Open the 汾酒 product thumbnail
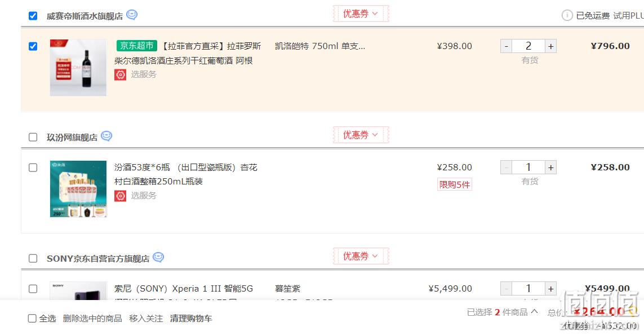This screenshot has height=335, width=644. click(x=78, y=189)
